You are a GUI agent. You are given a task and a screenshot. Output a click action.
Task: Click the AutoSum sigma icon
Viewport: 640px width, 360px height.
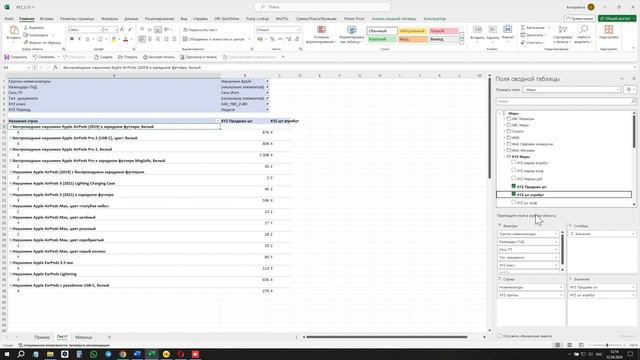point(523,28)
